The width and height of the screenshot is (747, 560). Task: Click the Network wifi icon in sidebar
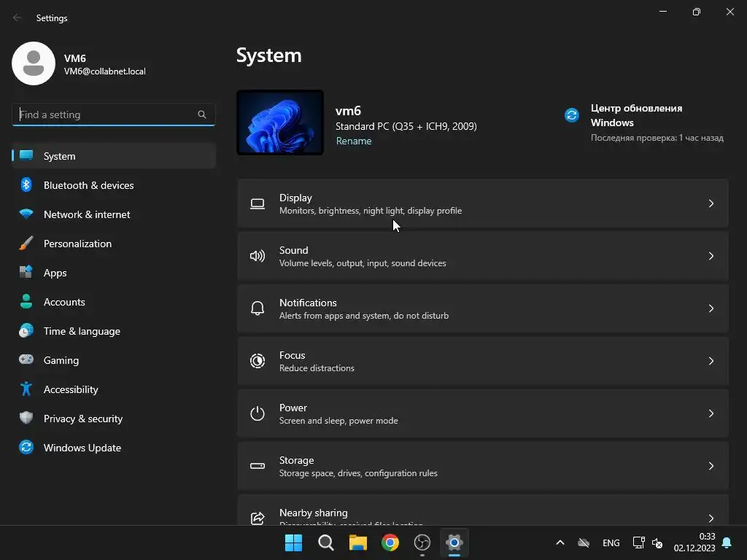pos(26,214)
